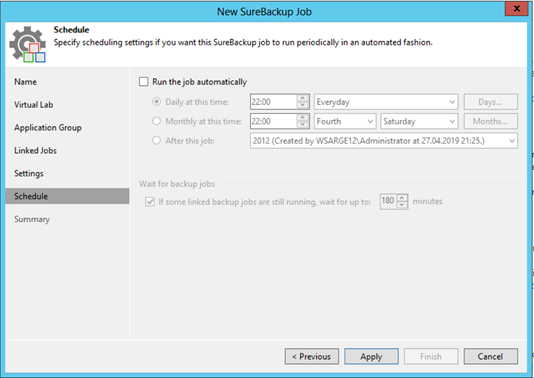Click the Wait for backup jobs label
Screen dimensions: 534x378
177,184
